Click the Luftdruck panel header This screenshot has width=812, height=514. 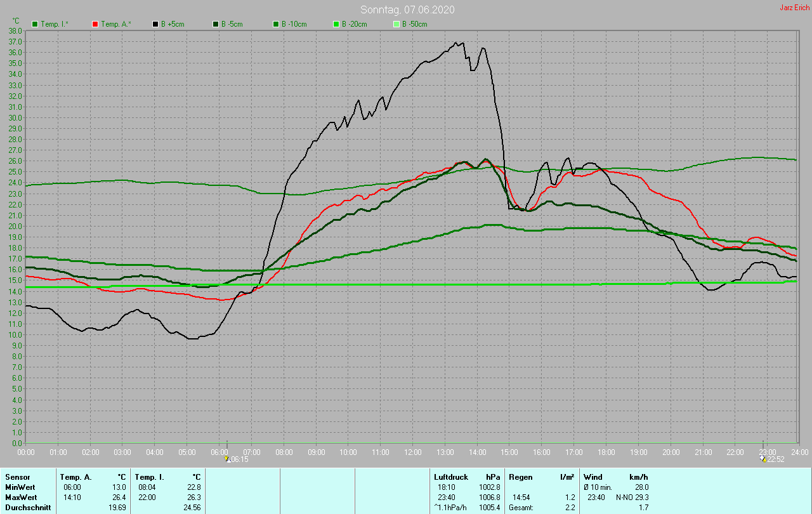[450, 477]
